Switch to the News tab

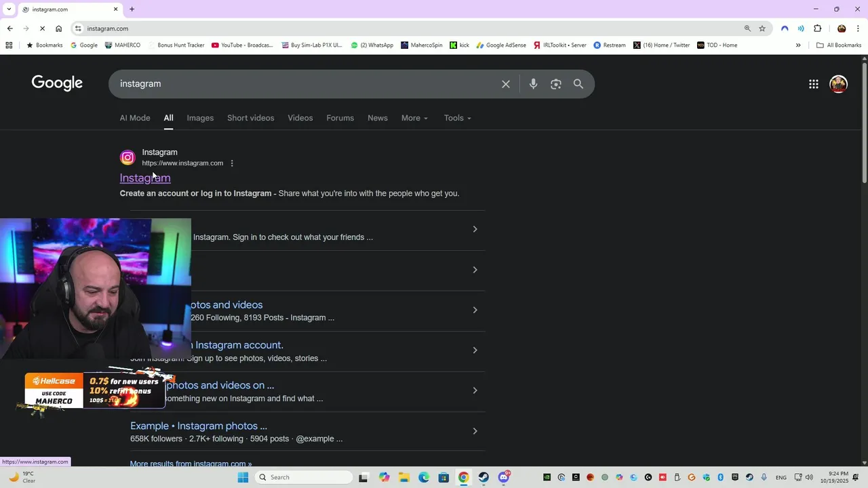tap(378, 118)
